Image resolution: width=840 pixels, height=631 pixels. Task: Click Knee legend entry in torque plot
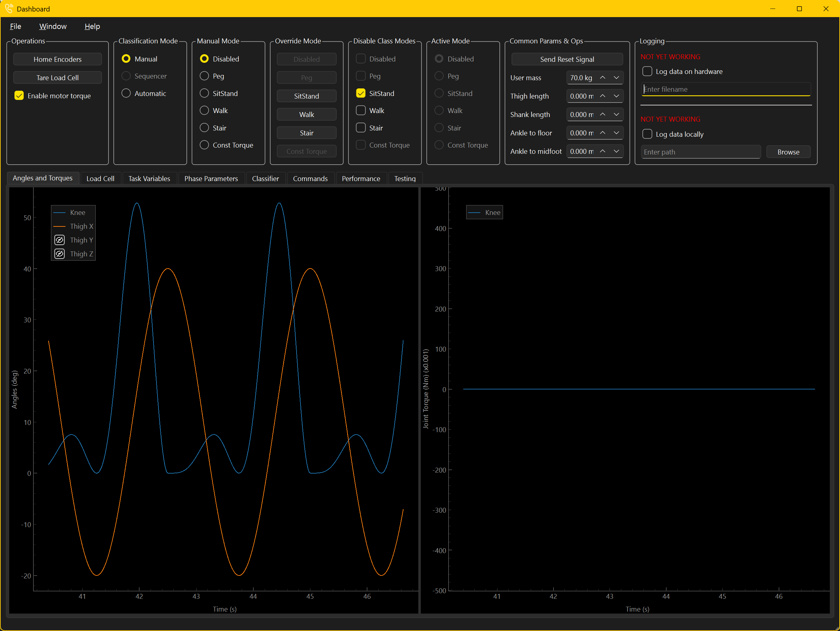point(484,213)
